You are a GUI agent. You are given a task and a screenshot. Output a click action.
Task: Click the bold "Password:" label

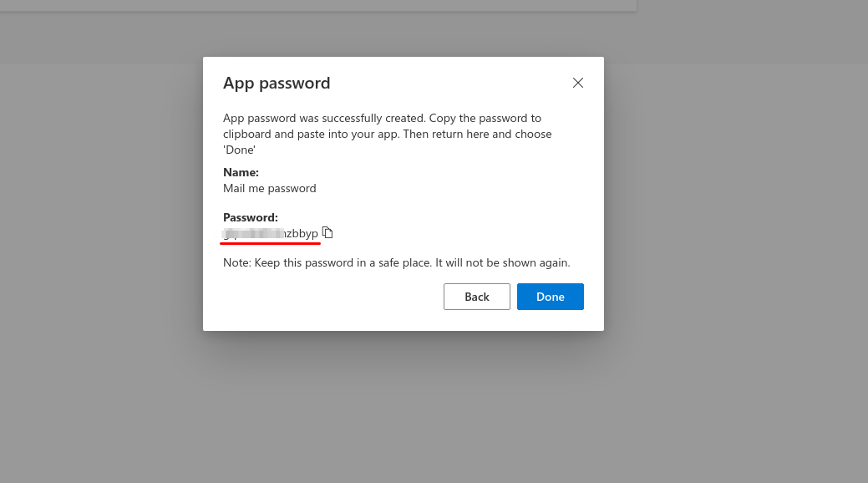tap(250, 217)
